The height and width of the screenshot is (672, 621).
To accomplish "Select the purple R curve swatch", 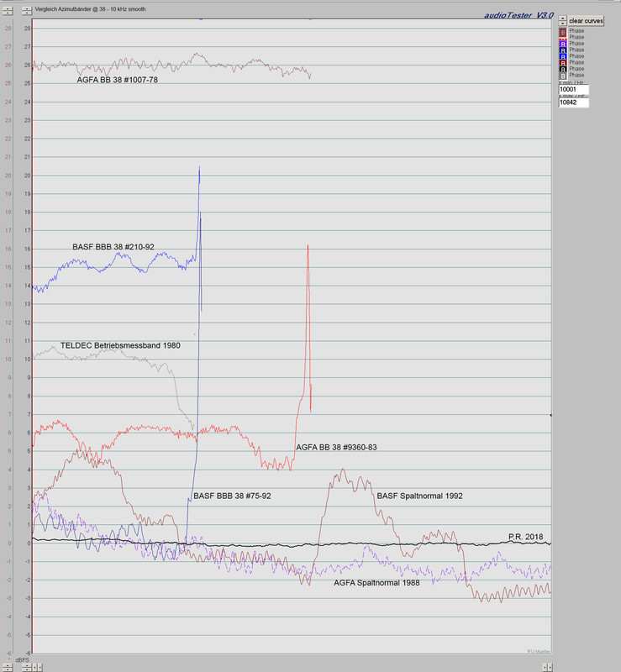I will click(x=563, y=44).
